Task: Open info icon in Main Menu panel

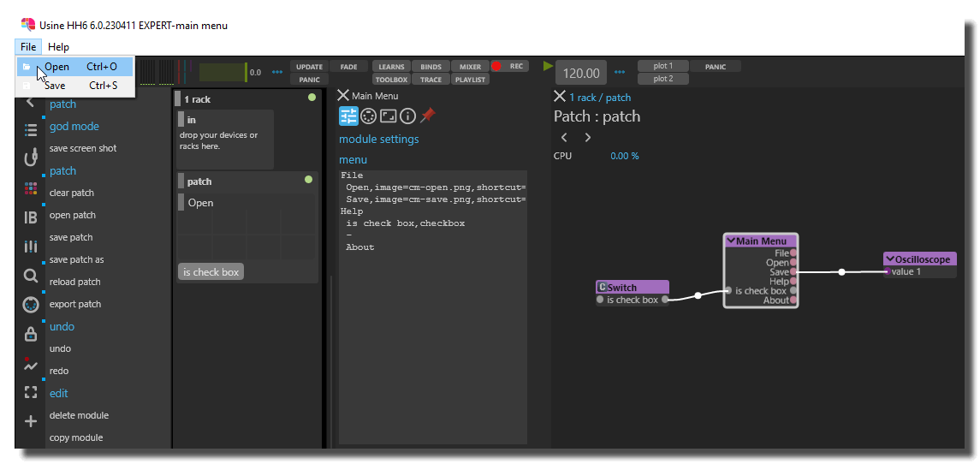Action: 408,116
